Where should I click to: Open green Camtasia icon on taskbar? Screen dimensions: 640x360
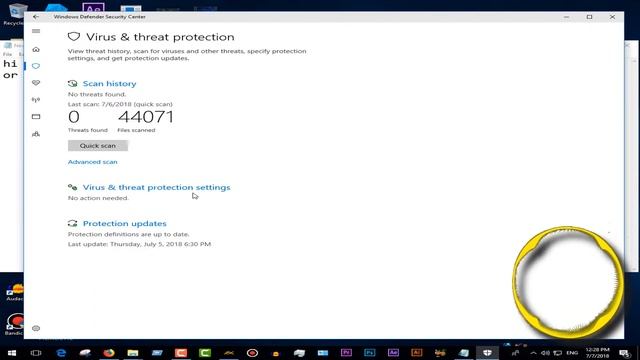[205, 353]
